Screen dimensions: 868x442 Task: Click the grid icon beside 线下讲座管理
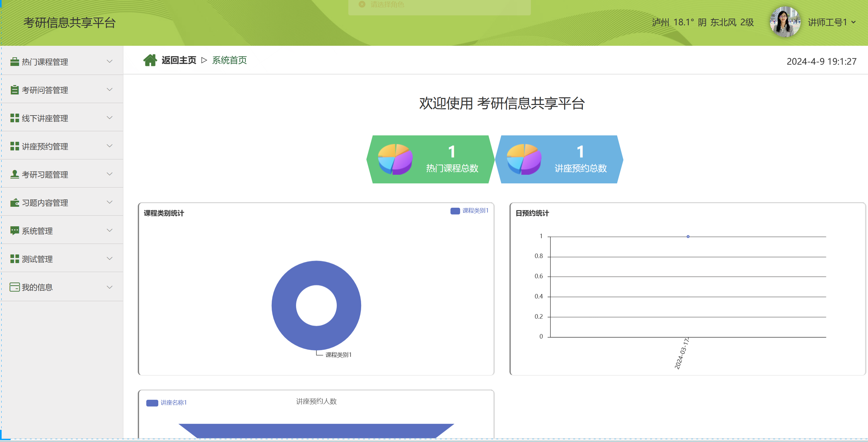pyautogui.click(x=14, y=118)
